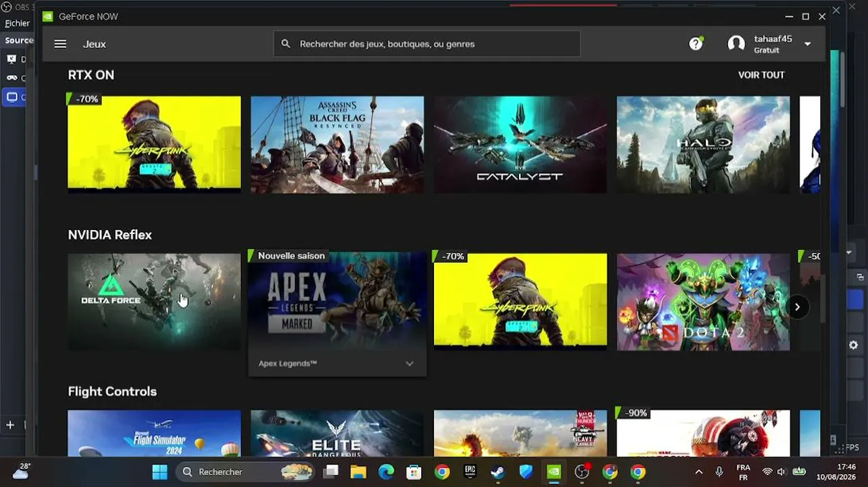The width and height of the screenshot is (868, 487).
Task: Show next games in NVIDIA Reflex row
Action: (x=797, y=307)
